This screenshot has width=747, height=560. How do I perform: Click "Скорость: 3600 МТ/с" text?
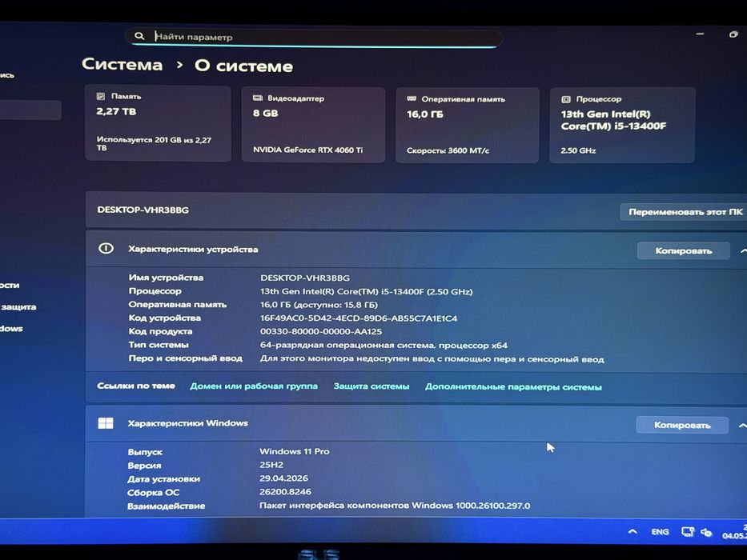coord(448,150)
